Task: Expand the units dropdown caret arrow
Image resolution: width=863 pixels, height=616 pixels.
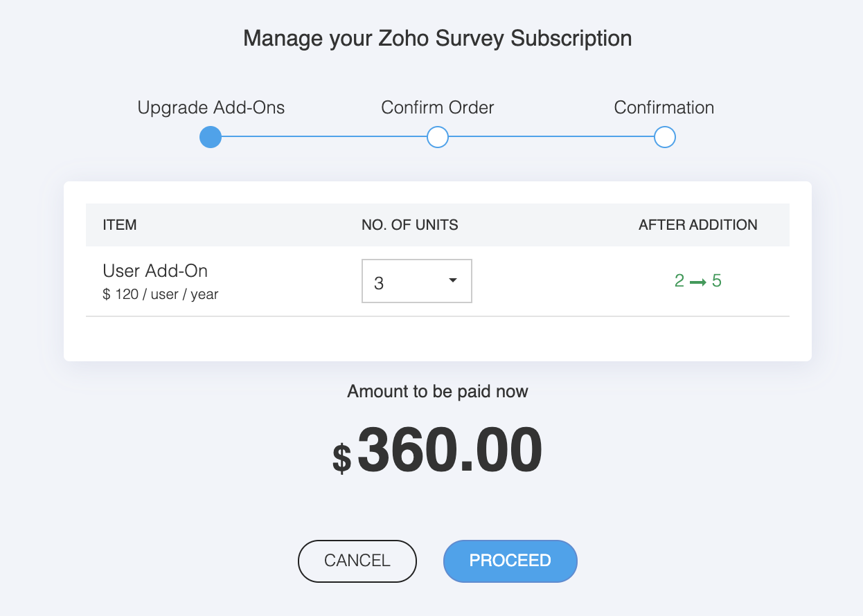Action: click(453, 280)
